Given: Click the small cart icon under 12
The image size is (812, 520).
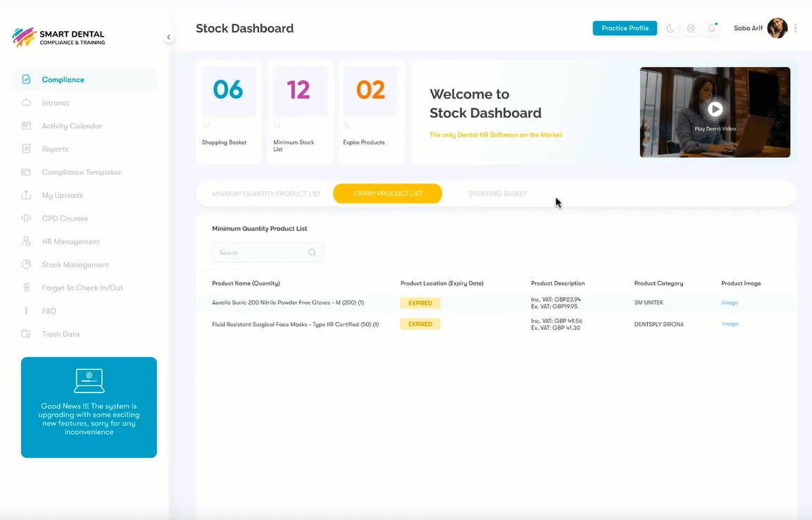Looking at the screenshot, I should click(277, 125).
